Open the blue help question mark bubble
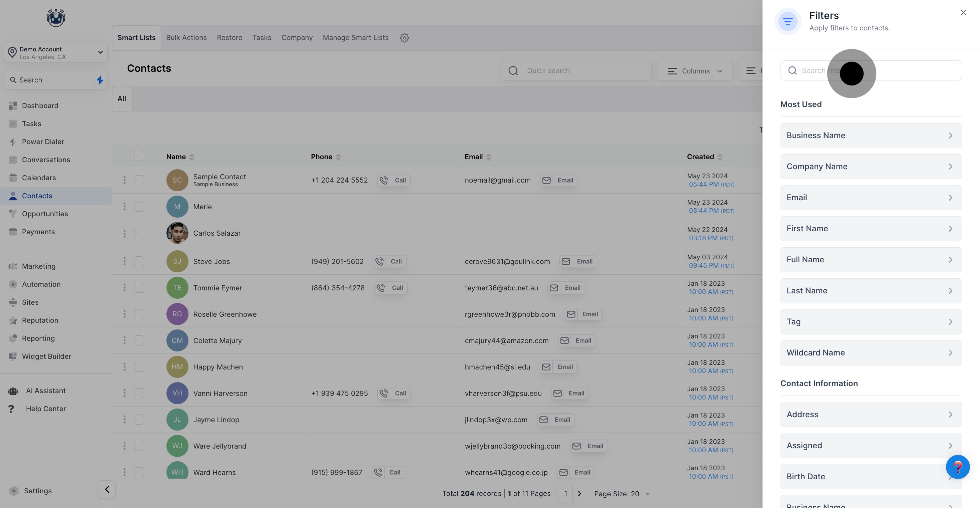The height and width of the screenshot is (508, 980). 957,467
